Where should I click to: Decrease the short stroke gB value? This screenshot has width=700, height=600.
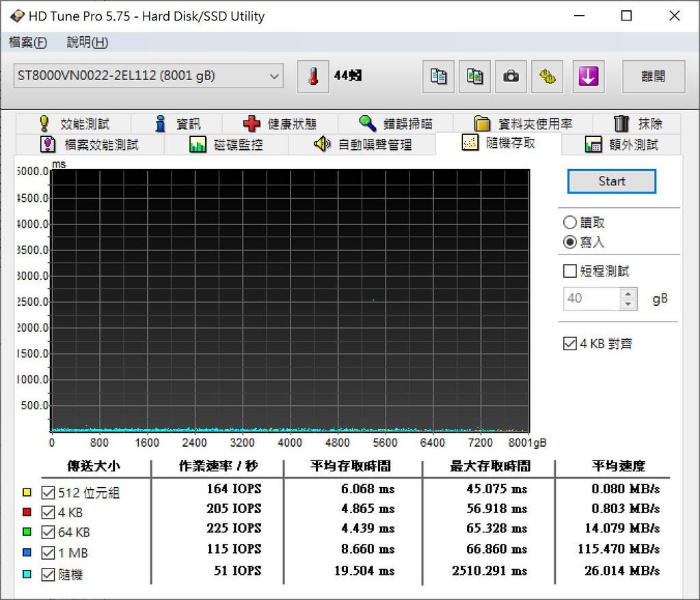pyautogui.click(x=628, y=304)
